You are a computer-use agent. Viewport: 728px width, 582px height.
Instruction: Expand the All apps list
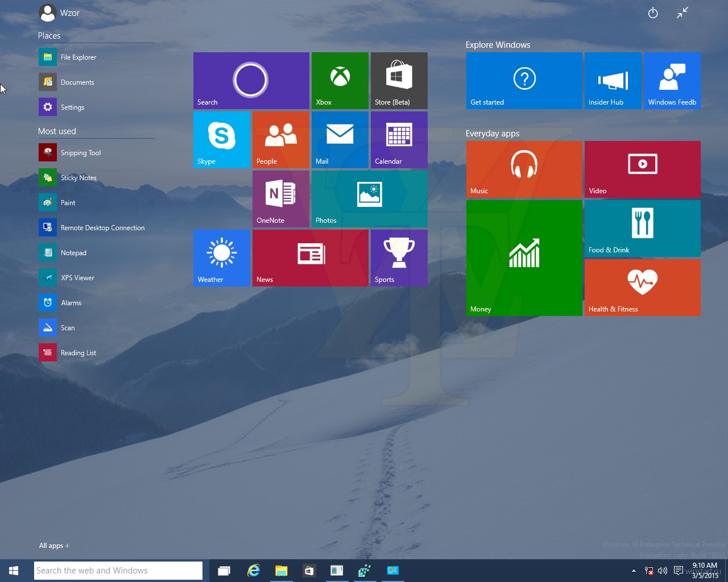click(x=54, y=546)
